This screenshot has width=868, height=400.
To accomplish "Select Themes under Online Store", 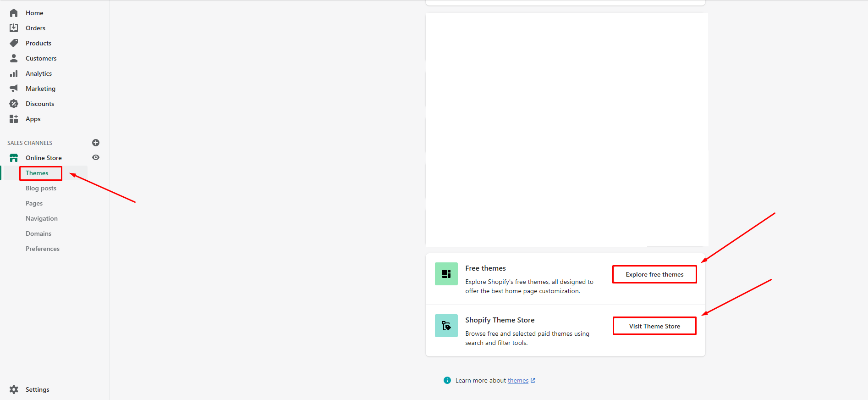I will (37, 173).
